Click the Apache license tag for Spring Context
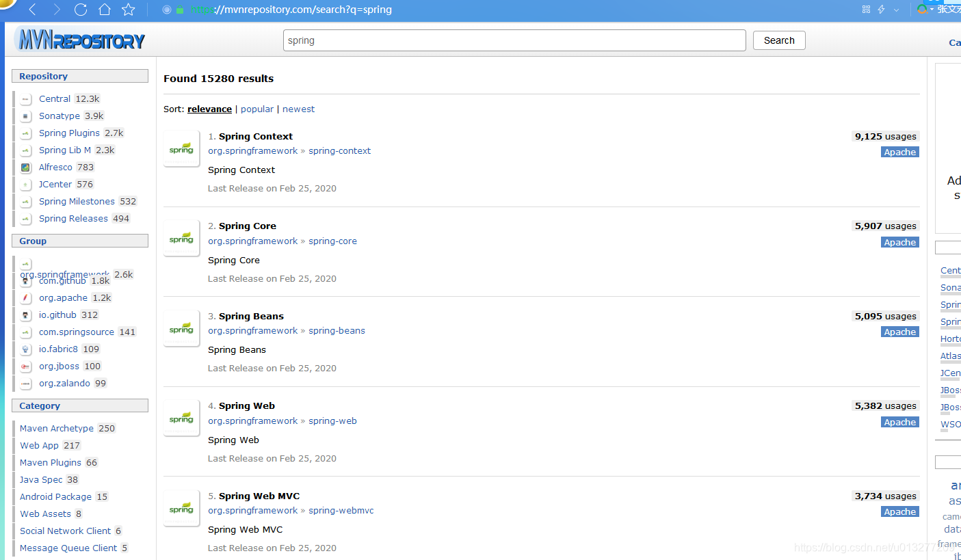The width and height of the screenshot is (961, 560). coord(900,152)
